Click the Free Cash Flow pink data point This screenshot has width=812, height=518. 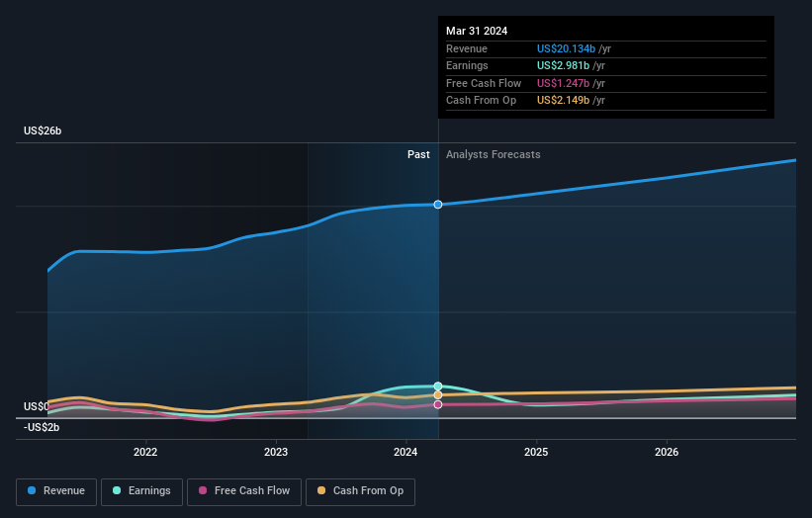coord(438,404)
